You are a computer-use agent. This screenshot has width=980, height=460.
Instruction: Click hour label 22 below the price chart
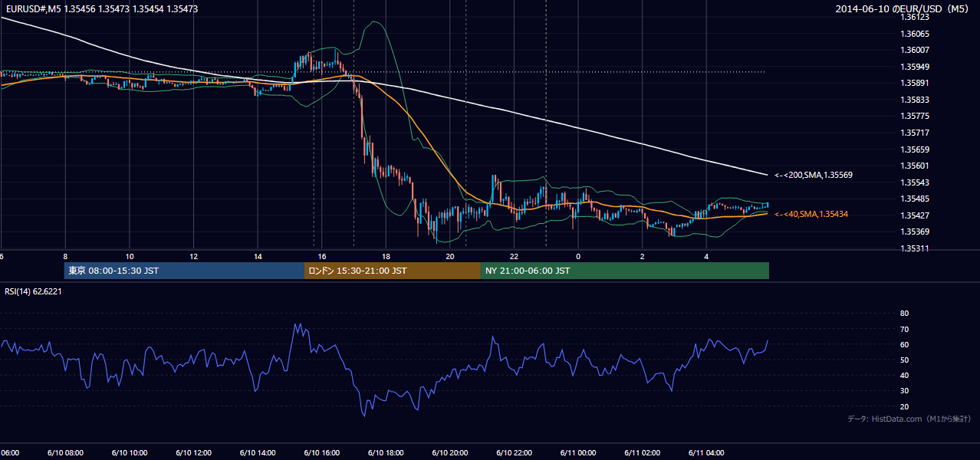(515, 256)
